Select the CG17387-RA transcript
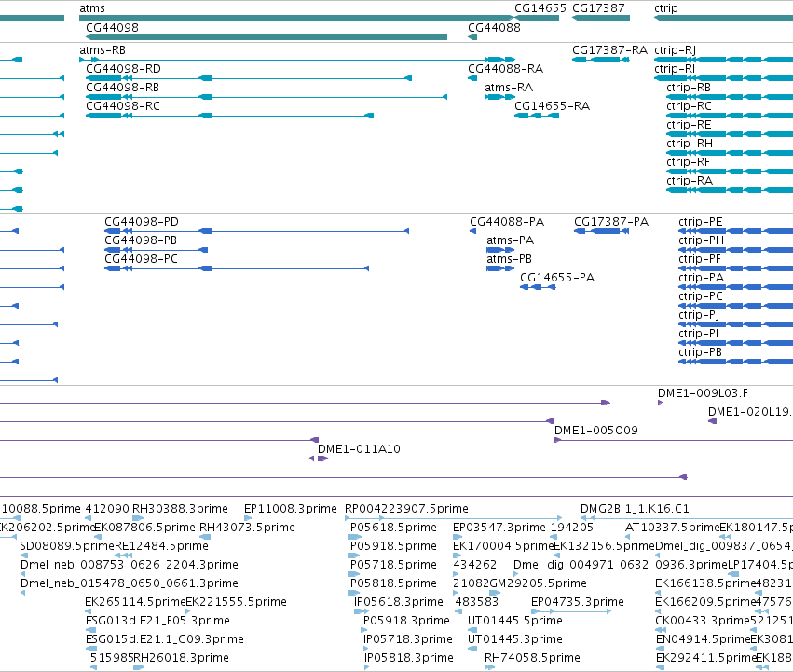Image resolution: width=793 pixels, height=672 pixels. [601, 60]
